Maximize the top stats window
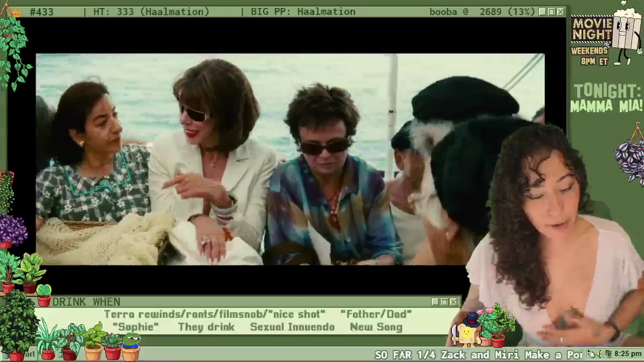 551,12
